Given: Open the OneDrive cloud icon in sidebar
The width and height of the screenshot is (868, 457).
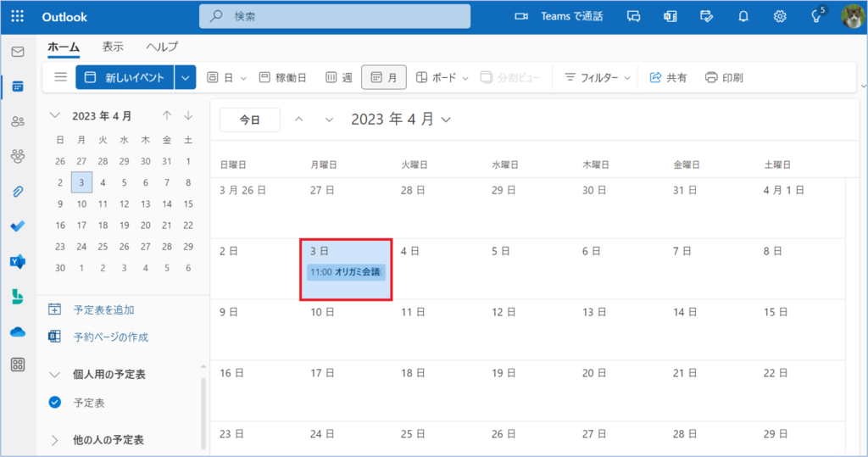Looking at the screenshot, I should [x=17, y=332].
